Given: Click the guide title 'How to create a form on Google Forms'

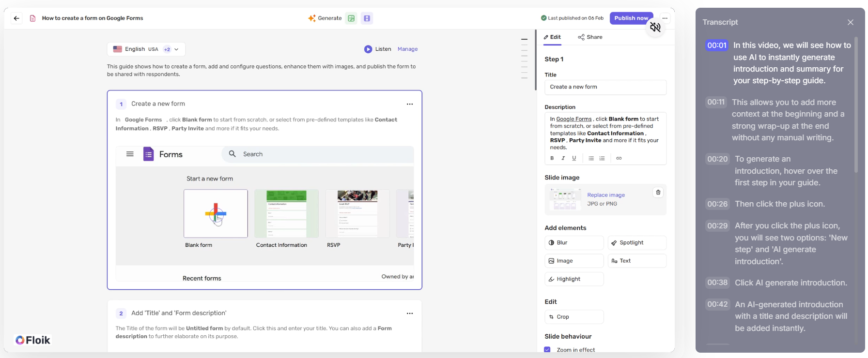Looking at the screenshot, I should (93, 18).
